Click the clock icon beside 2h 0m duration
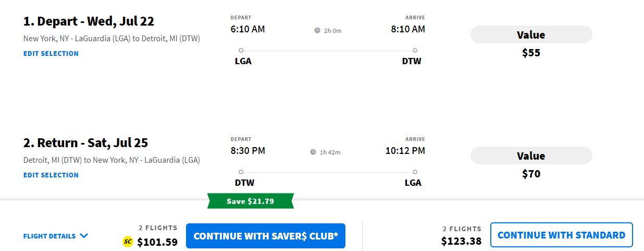 click(x=317, y=31)
